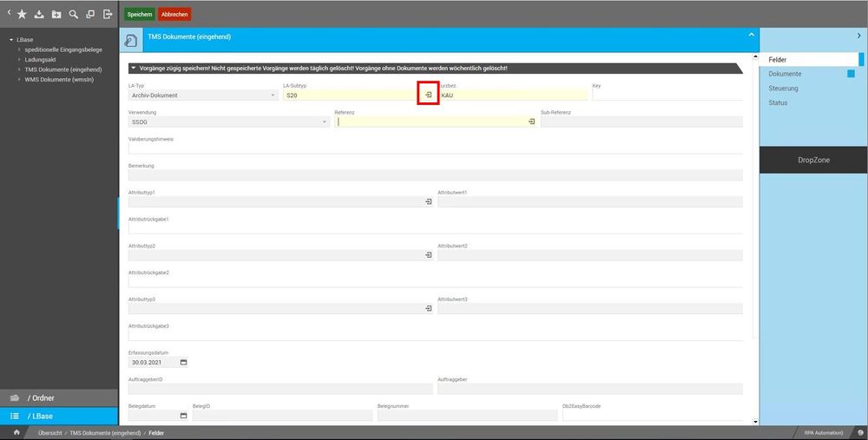Click the red Abbrechen button

174,15
